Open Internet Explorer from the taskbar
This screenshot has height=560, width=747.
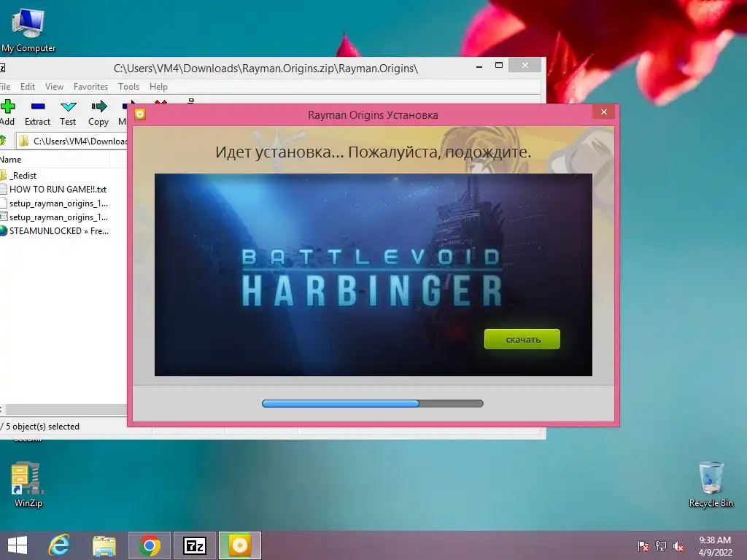point(60,545)
